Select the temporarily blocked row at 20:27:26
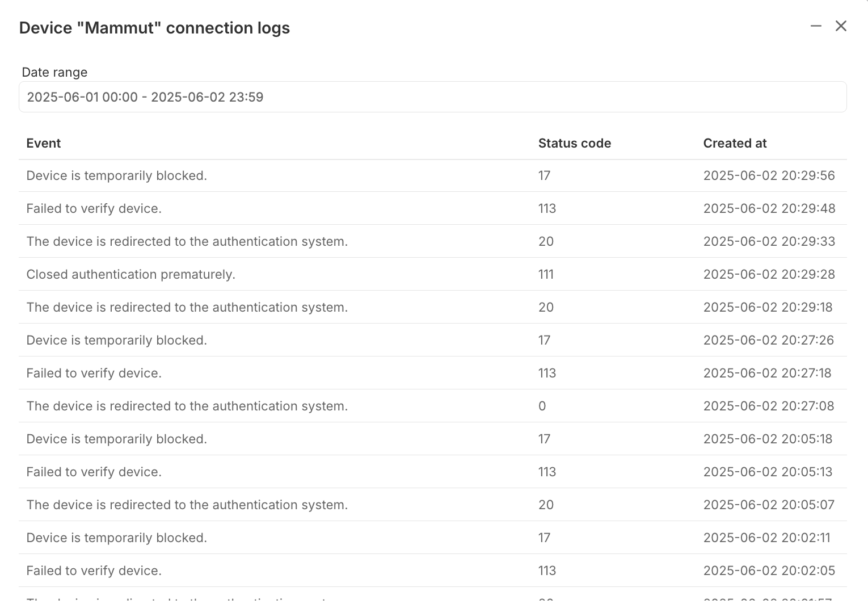 (433, 341)
